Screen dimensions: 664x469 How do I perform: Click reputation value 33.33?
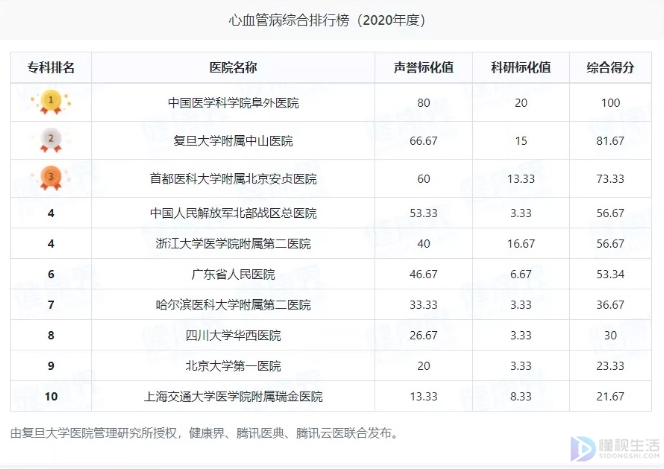[x=423, y=305]
